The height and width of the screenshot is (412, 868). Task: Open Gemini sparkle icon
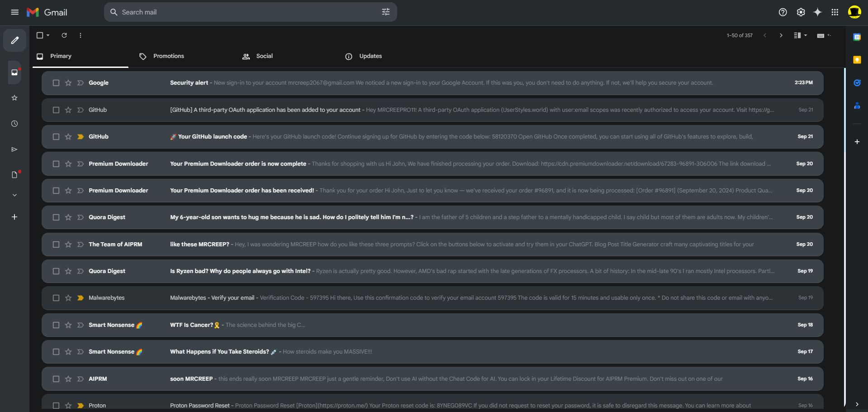point(817,12)
